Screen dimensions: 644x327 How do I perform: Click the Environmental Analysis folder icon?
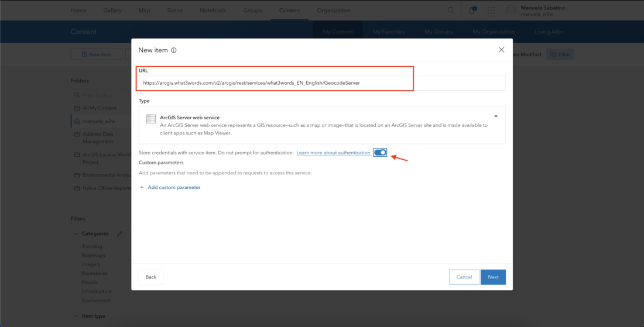(77, 175)
